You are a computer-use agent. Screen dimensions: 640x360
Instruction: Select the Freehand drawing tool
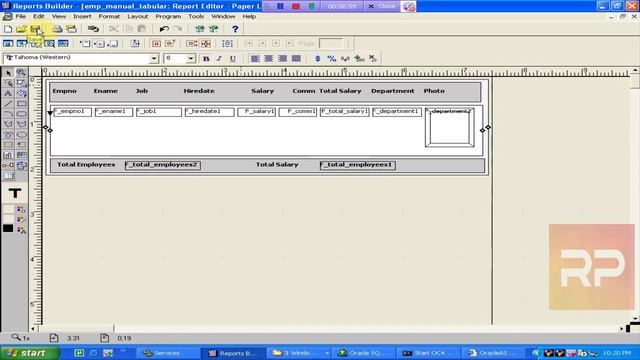point(8,134)
